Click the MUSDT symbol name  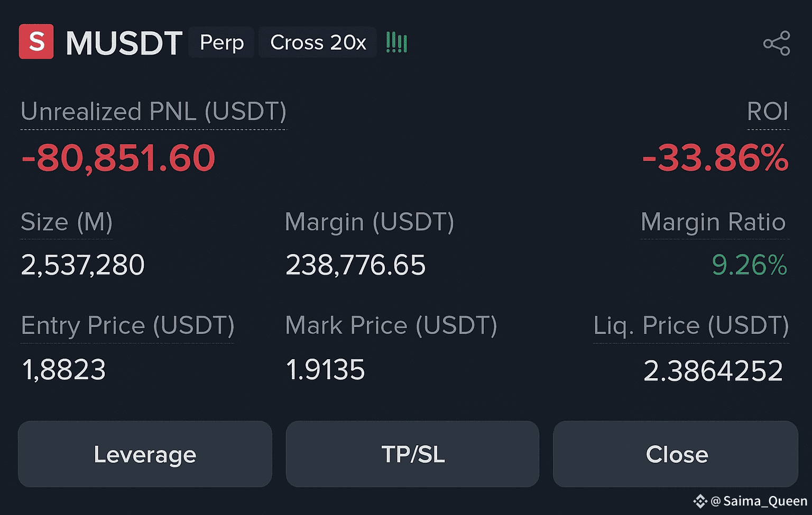(x=124, y=43)
